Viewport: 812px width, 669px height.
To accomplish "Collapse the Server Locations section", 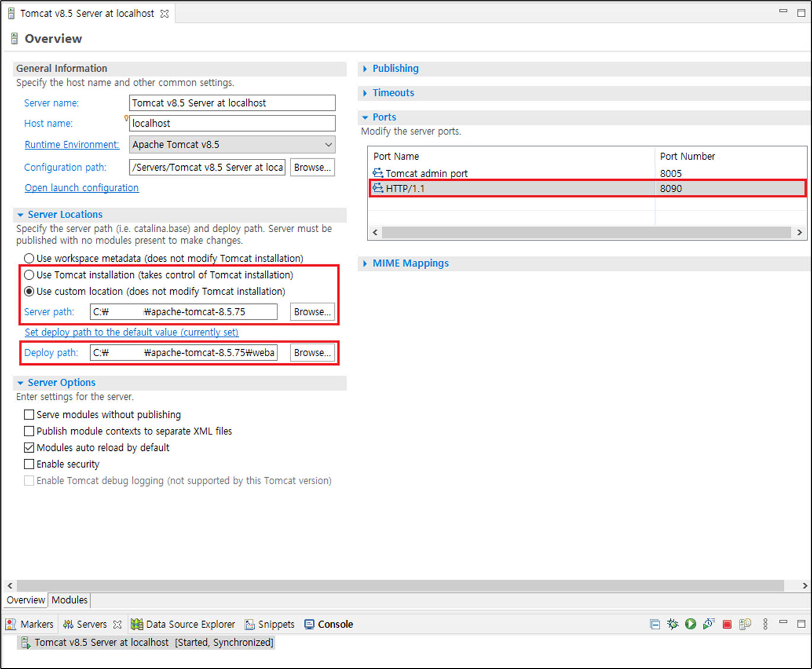I will coord(20,215).
